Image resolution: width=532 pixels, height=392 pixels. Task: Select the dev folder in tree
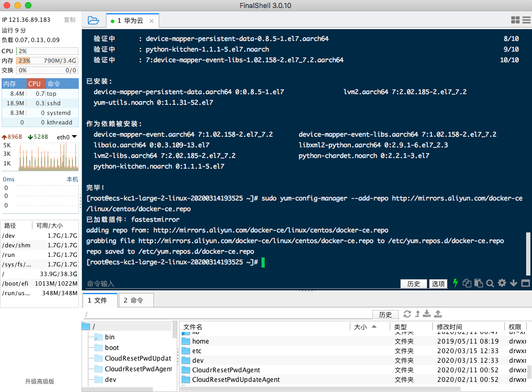[x=111, y=379]
